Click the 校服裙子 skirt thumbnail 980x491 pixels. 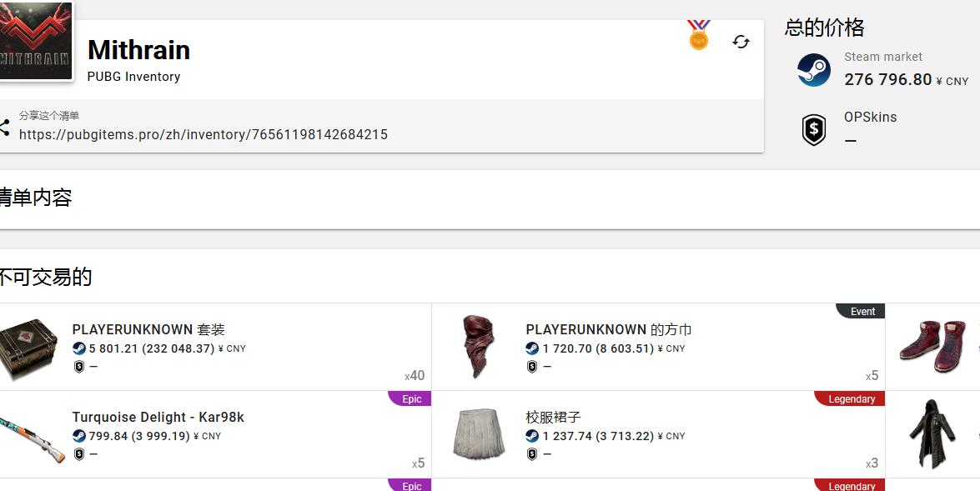[x=479, y=433]
